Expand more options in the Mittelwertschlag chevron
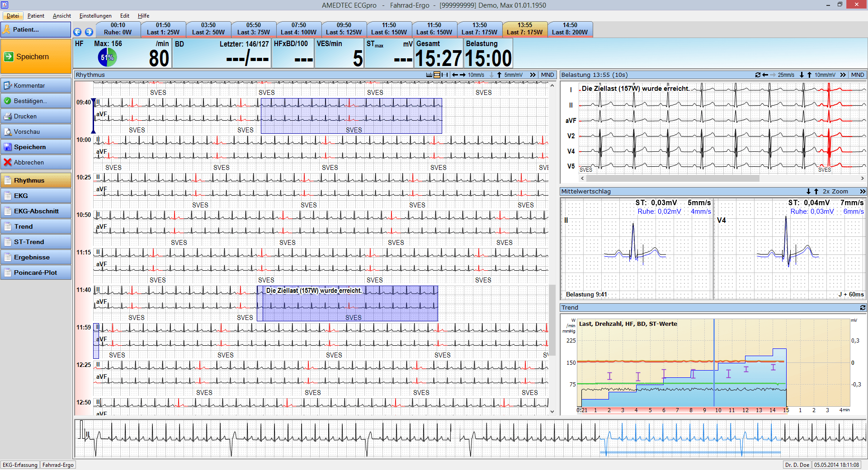 863,192
